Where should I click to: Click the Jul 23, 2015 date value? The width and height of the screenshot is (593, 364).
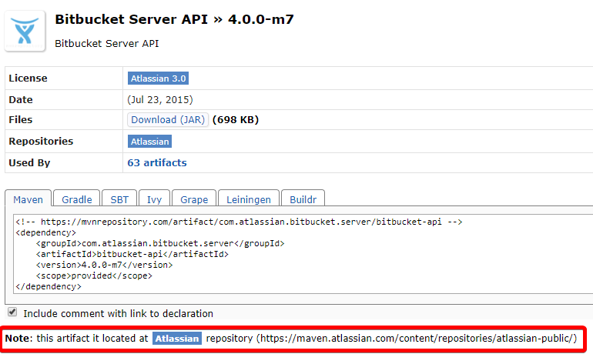pyautogui.click(x=160, y=100)
